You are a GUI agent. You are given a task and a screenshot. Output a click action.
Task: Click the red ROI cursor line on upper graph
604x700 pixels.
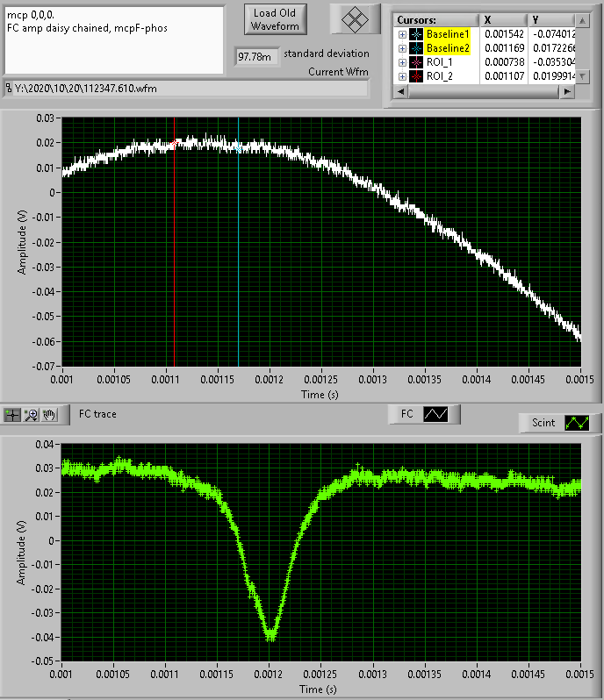click(x=175, y=263)
